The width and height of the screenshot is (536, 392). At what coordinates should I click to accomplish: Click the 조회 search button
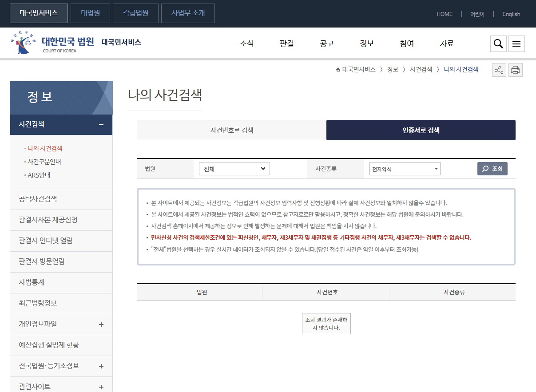click(492, 169)
